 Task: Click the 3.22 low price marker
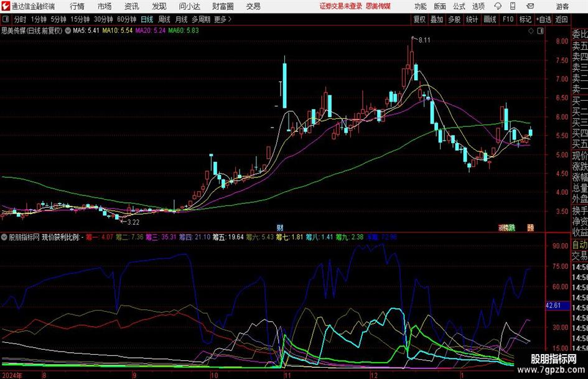point(134,222)
